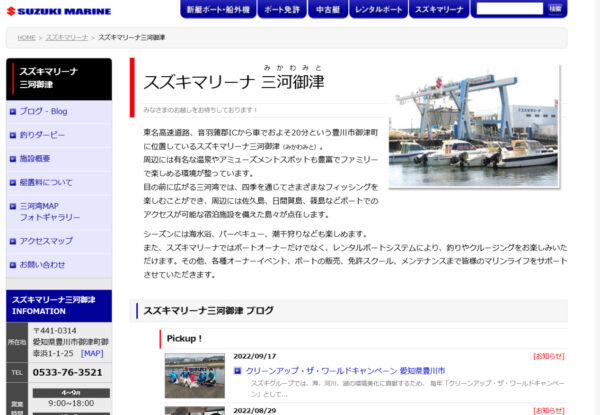Open the 2022/09/17 blog post thumbnail
The height and width of the screenshot is (415, 600).
[195, 376]
